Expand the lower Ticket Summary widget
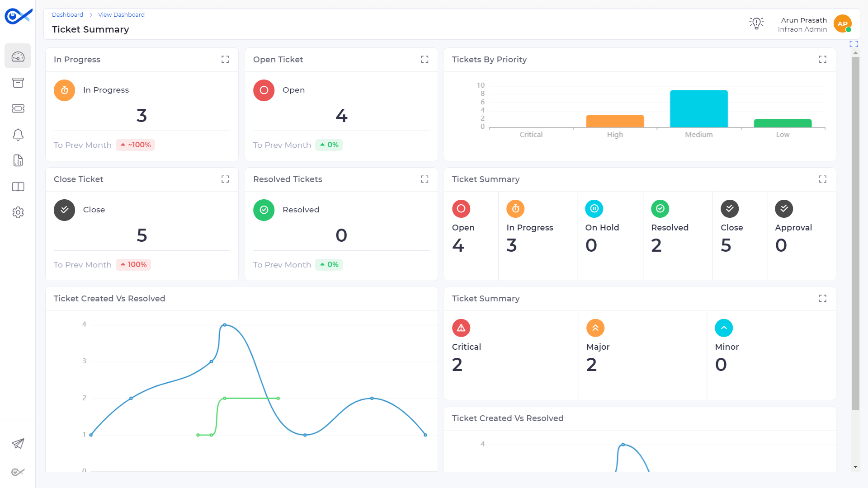The image size is (868, 488). pos(822,298)
